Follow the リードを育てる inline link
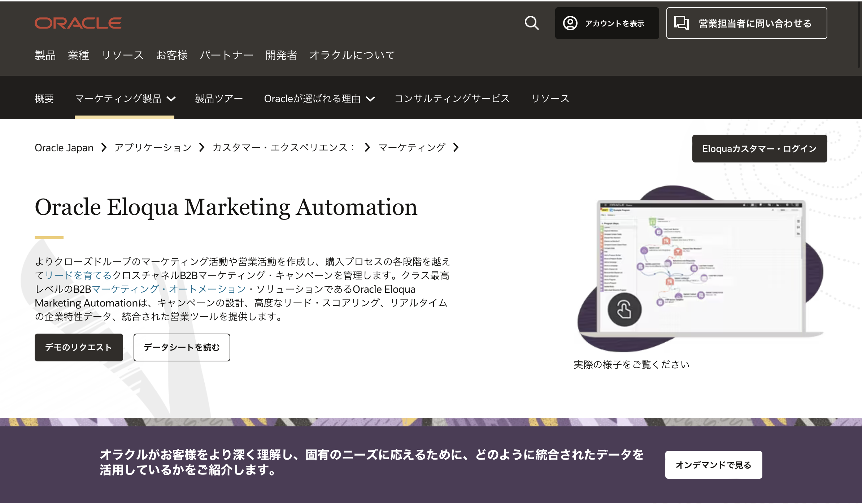The height and width of the screenshot is (504, 862). point(78,275)
